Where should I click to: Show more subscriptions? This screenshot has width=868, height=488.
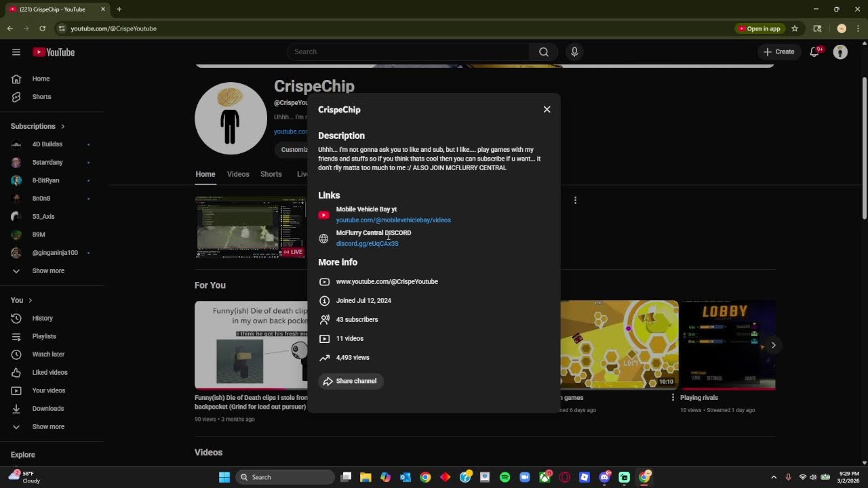pyautogui.click(x=47, y=270)
